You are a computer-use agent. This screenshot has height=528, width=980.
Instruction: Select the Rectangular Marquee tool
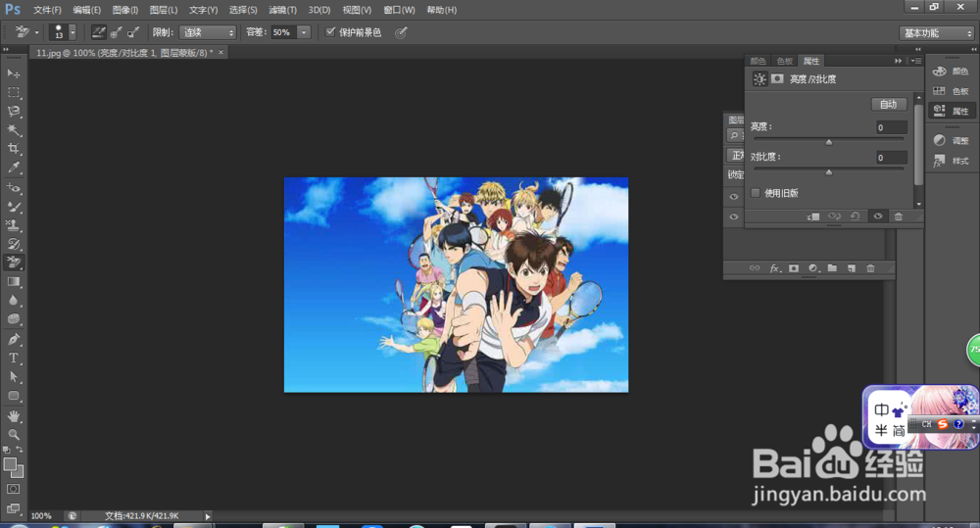[x=13, y=92]
